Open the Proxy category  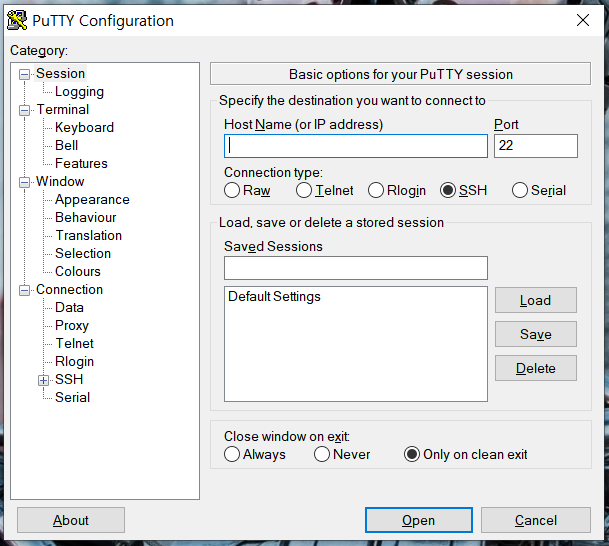pos(72,325)
